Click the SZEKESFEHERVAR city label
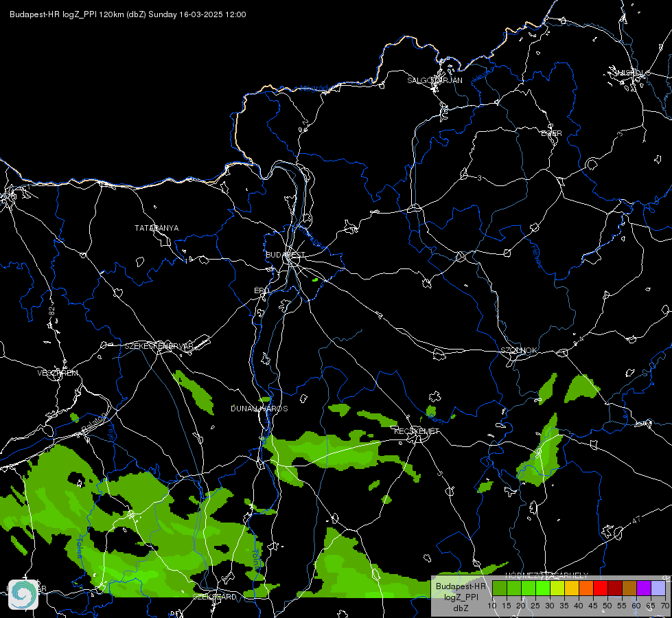672x618 pixels. coord(159,346)
